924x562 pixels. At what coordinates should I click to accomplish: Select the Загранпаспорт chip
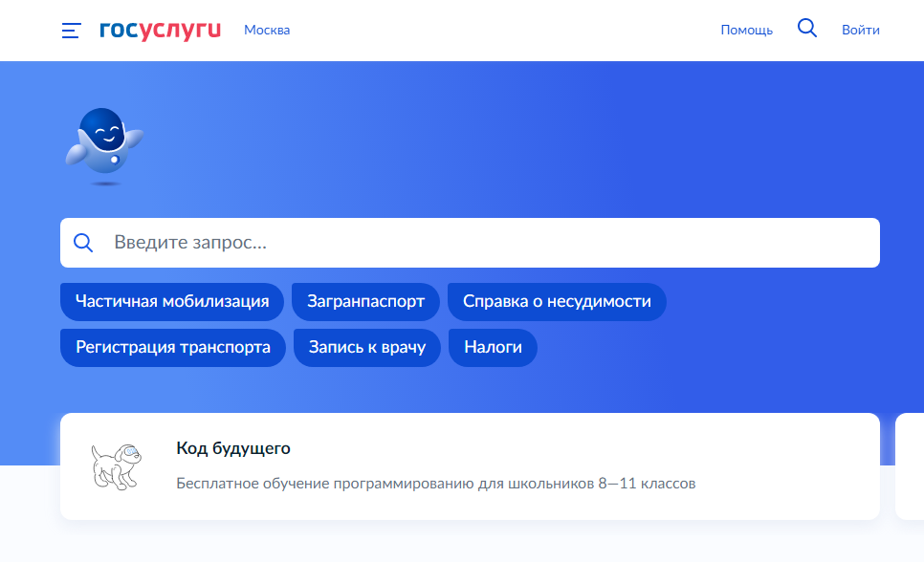click(366, 302)
